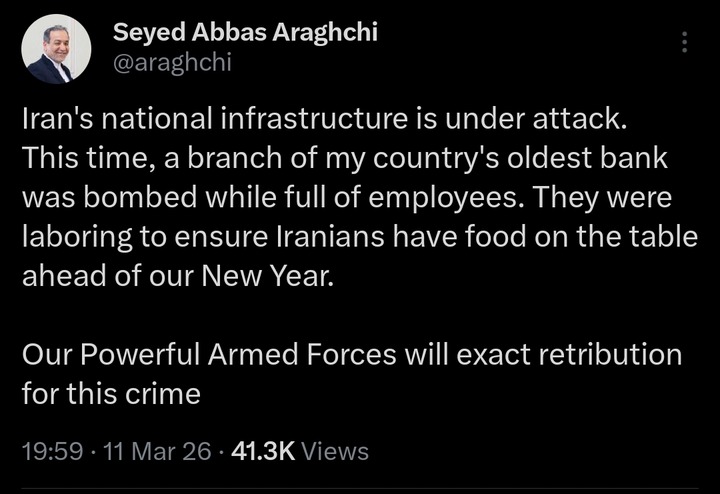This screenshot has height=494, width=720.
Task: Click the line "ahead of our New Year."
Action: point(175,276)
